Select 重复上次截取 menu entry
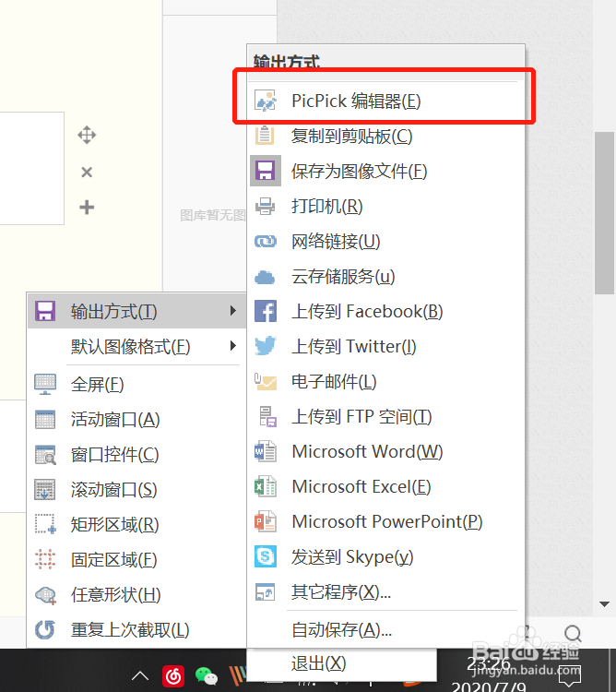 point(136,630)
